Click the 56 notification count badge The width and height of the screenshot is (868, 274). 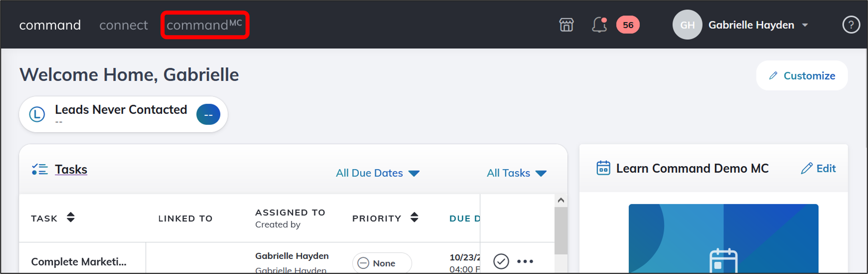(x=627, y=25)
